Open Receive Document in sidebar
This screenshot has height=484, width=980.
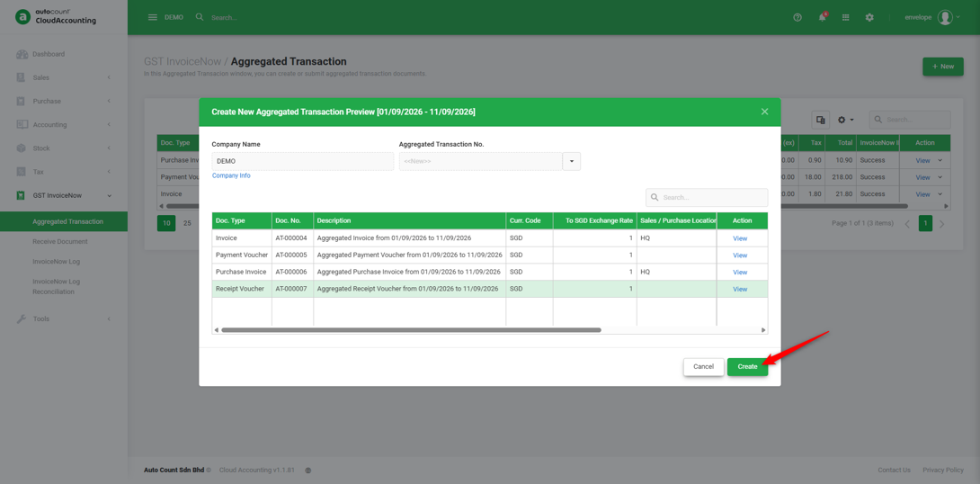click(x=60, y=241)
